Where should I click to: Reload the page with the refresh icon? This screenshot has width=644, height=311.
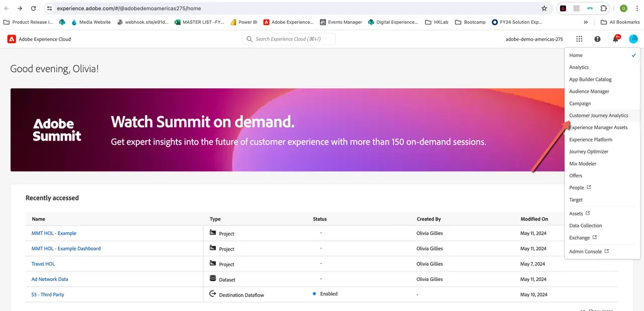(x=33, y=9)
